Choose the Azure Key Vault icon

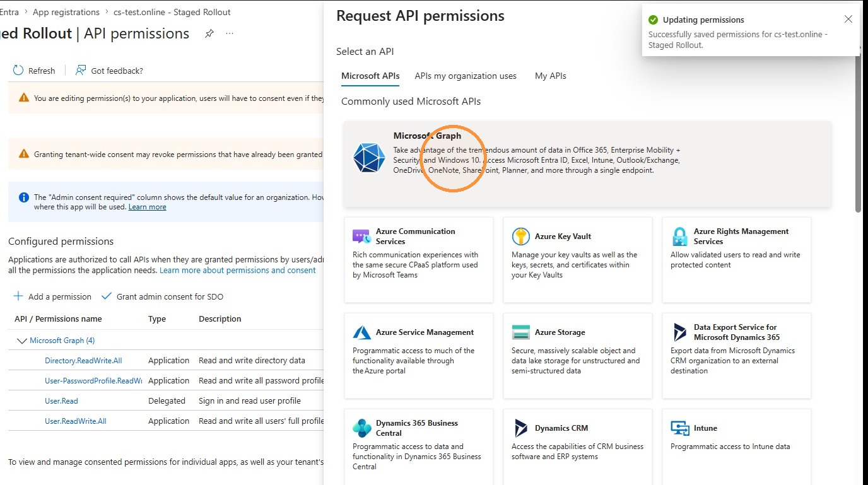(x=520, y=237)
